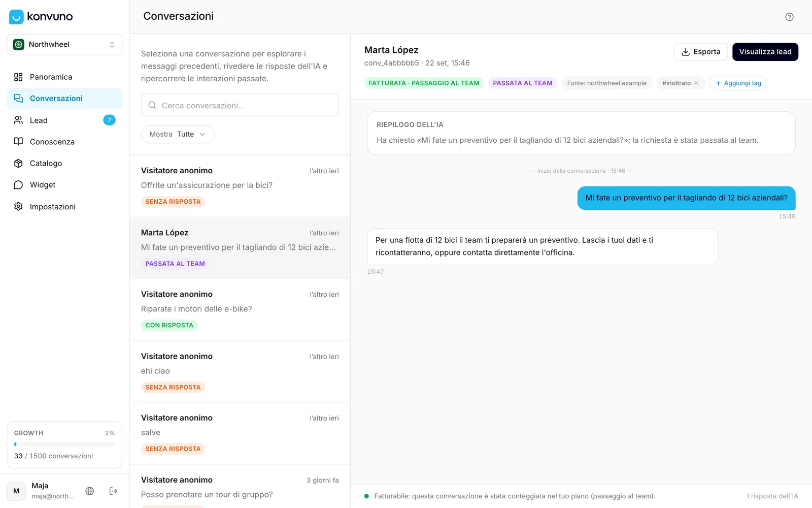The height and width of the screenshot is (508, 812).
Task: Focus the Cerca conversazioni search field
Action: click(240, 105)
